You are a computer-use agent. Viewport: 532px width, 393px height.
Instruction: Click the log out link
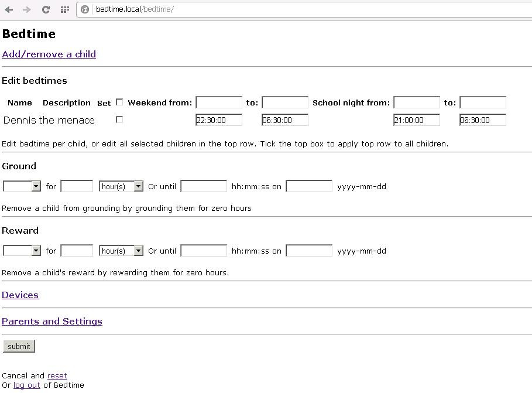(27, 385)
